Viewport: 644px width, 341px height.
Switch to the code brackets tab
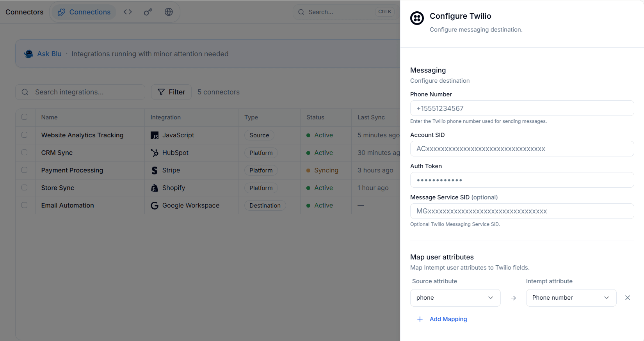coord(128,12)
